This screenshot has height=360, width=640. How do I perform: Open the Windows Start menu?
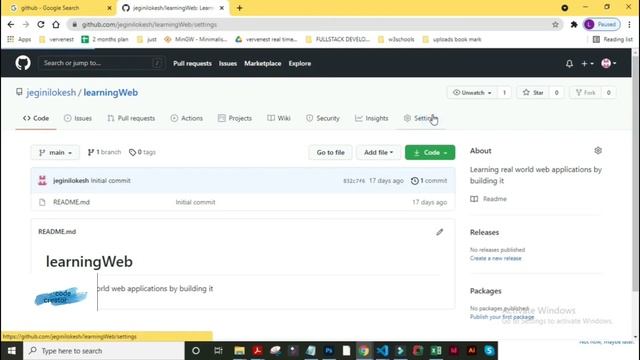(11, 351)
